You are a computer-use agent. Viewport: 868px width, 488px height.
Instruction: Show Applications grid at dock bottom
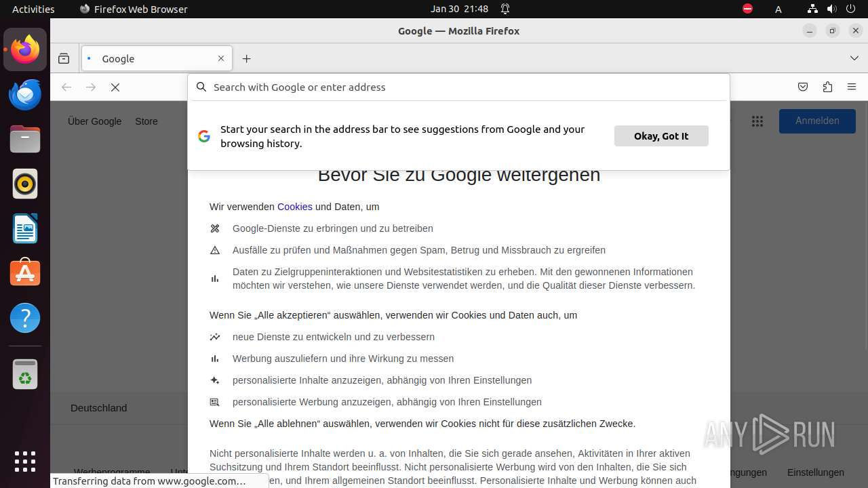(25, 461)
